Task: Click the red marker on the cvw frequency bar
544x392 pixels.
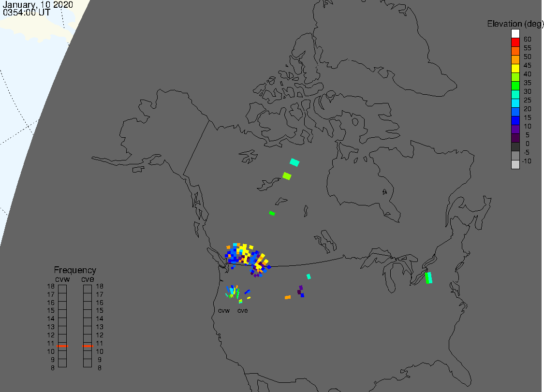Action: click(62, 346)
